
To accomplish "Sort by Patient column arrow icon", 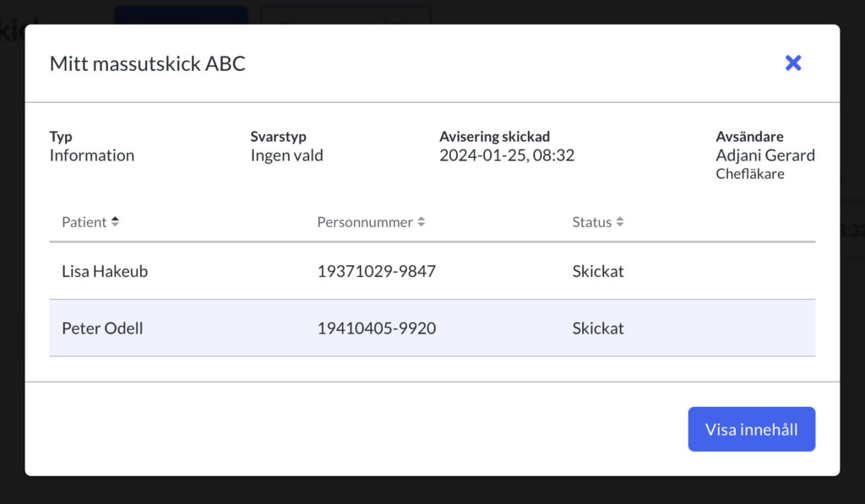I will [115, 222].
